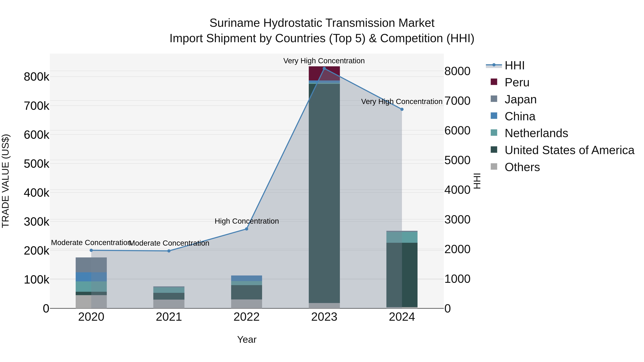644x362 pixels.
Task: Click the '6000' right axis tick label
Action: [x=457, y=130]
